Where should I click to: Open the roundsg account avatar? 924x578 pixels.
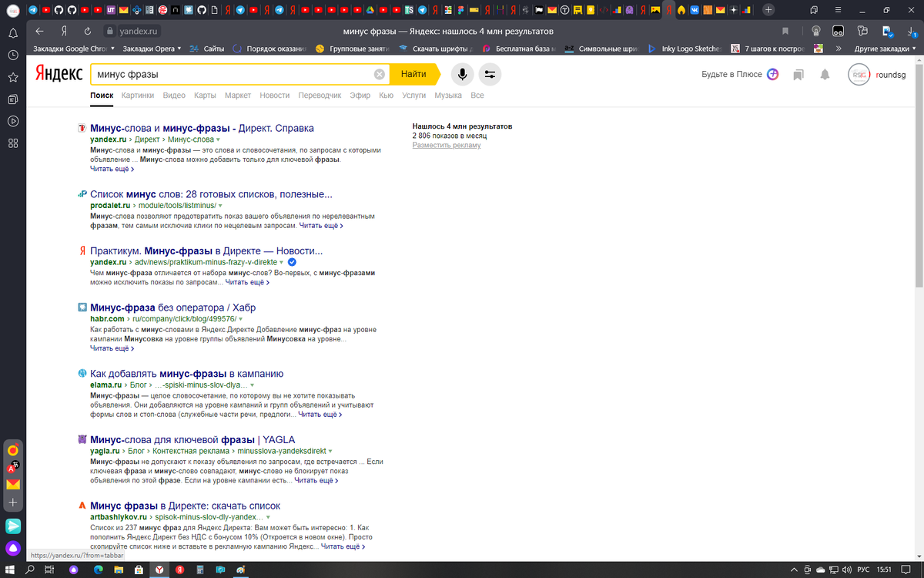(859, 75)
